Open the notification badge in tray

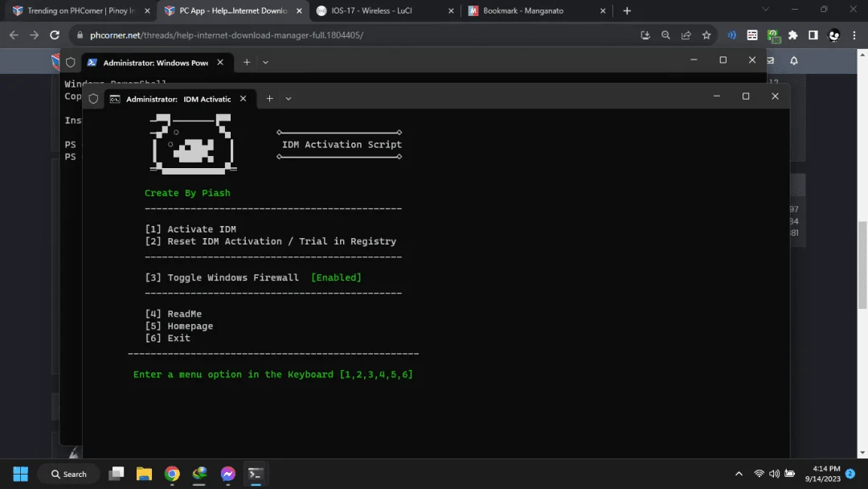coord(850,474)
